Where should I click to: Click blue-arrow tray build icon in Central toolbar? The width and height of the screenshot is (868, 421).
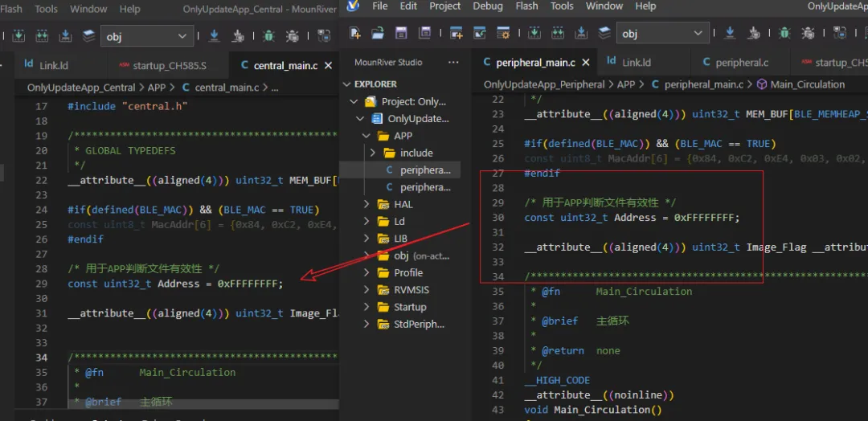65,36
